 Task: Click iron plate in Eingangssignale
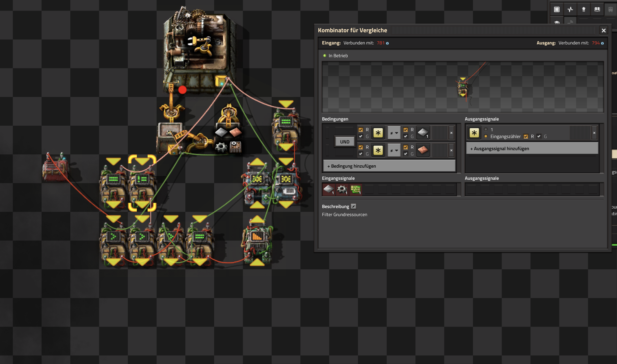click(328, 189)
